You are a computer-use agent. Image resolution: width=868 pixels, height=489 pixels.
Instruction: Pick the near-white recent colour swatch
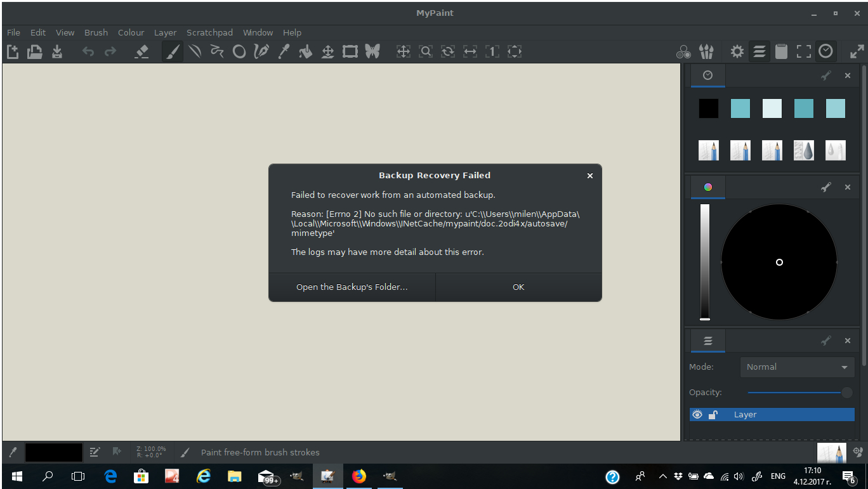coord(772,108)
